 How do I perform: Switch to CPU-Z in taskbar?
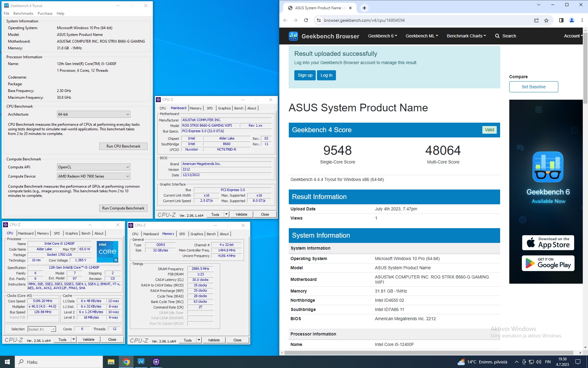click(156, 362)
